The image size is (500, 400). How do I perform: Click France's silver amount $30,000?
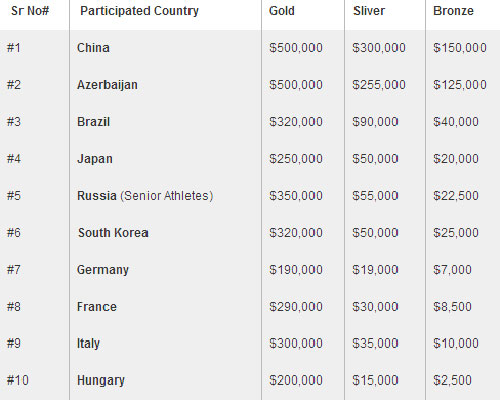[375, 307]
